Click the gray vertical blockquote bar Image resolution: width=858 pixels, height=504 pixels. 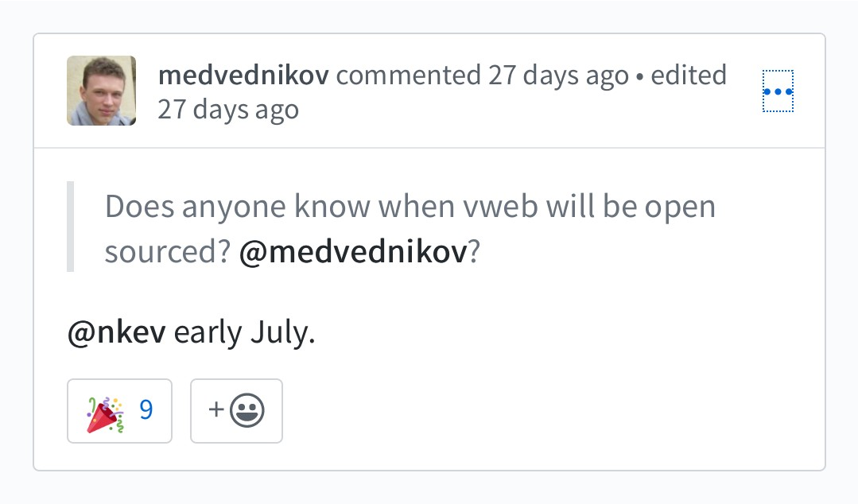[x=71, y=227]
